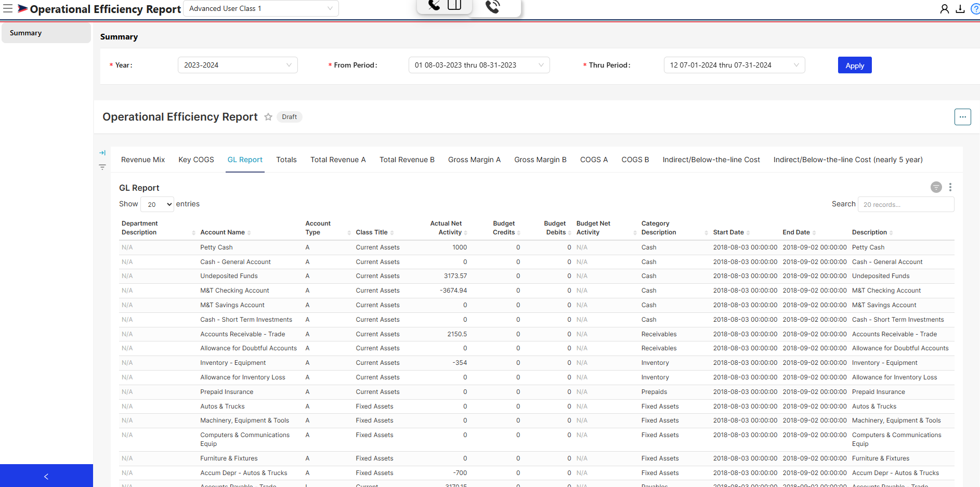
Task: Sort by Start Date column
Action: (748, 233)
